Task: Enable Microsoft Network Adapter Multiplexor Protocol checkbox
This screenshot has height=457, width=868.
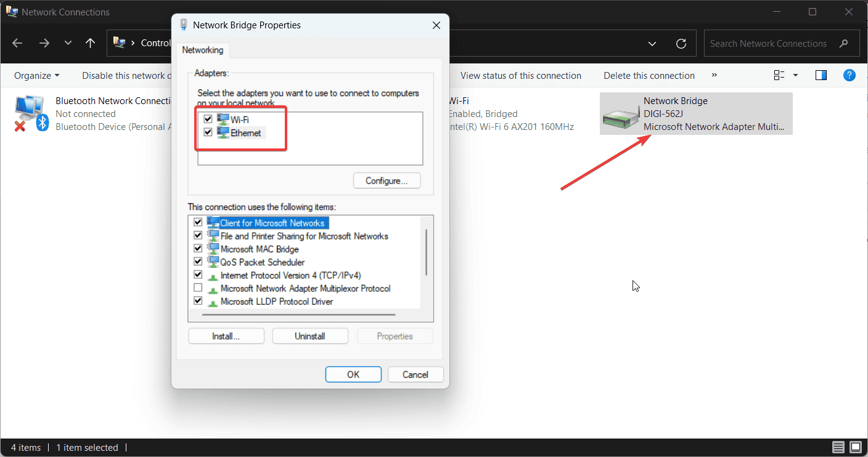Action: click(x=198, y=288)
